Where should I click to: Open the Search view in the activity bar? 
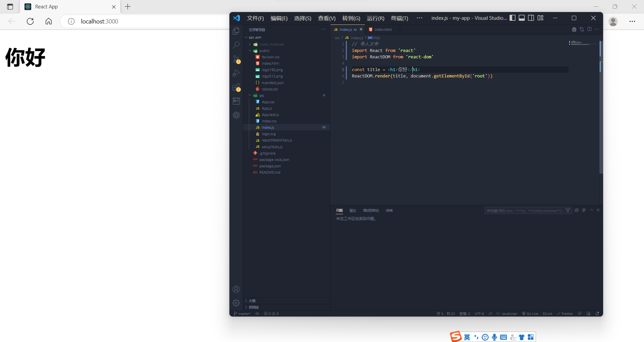pyautogui.click(x=236, y=45)
